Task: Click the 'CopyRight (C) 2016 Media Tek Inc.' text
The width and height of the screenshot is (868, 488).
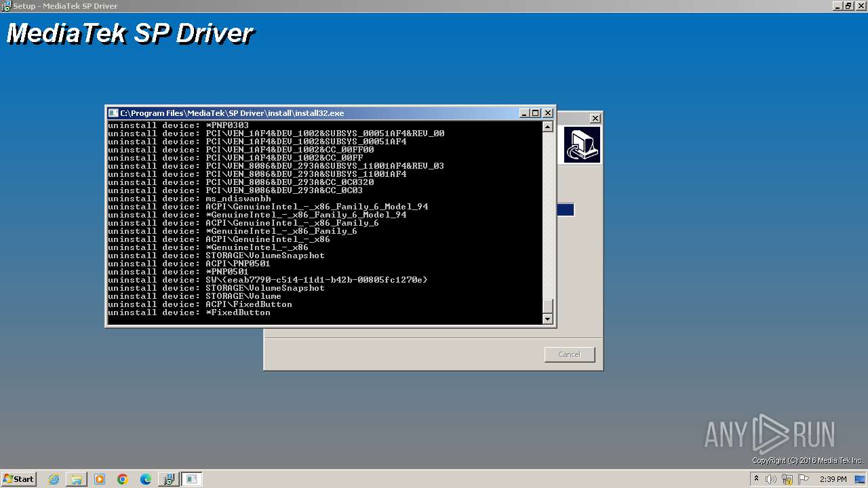Action: point(808,461)
